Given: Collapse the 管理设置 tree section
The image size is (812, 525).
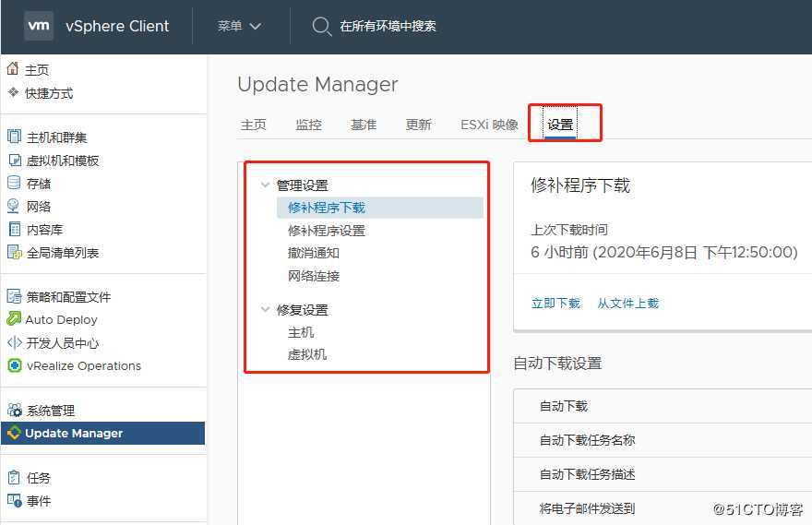Looking at the screenshot, I should pos(265,185).
